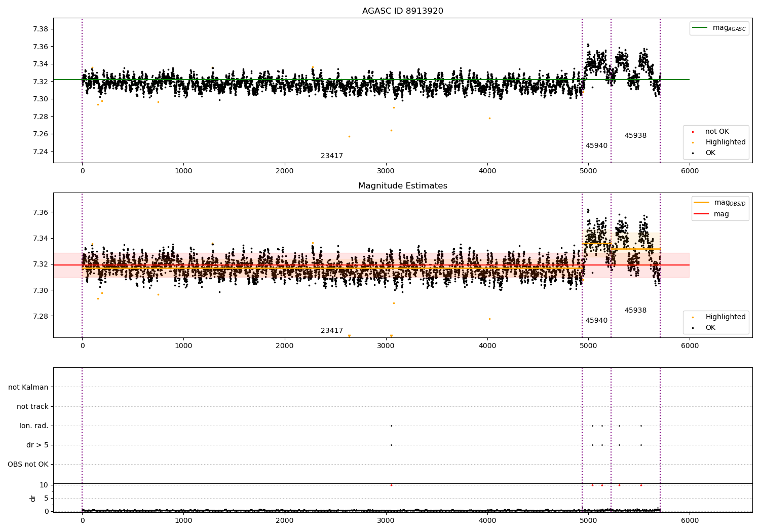Click obsid label 45938 in Magnitude Estimates plot
This screenshot has height=532, width=760.
(x=635, y=311)
